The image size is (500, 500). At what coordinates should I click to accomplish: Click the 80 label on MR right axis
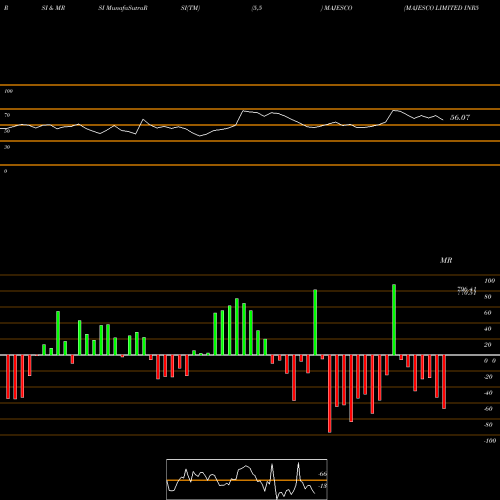(488, 297)
